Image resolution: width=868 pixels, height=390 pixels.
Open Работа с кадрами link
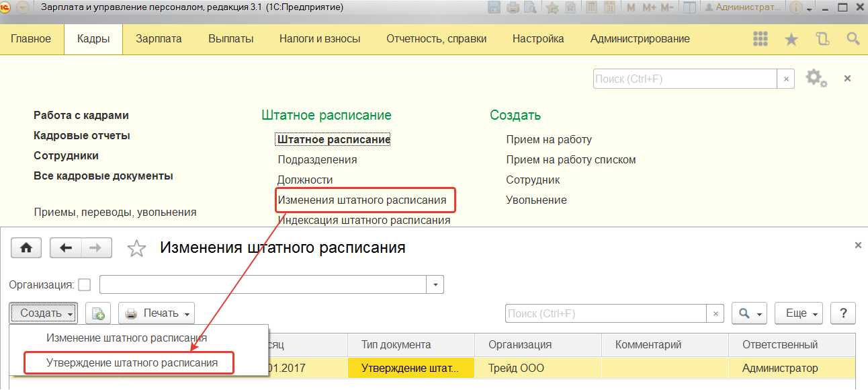click(x=81, y=116)
